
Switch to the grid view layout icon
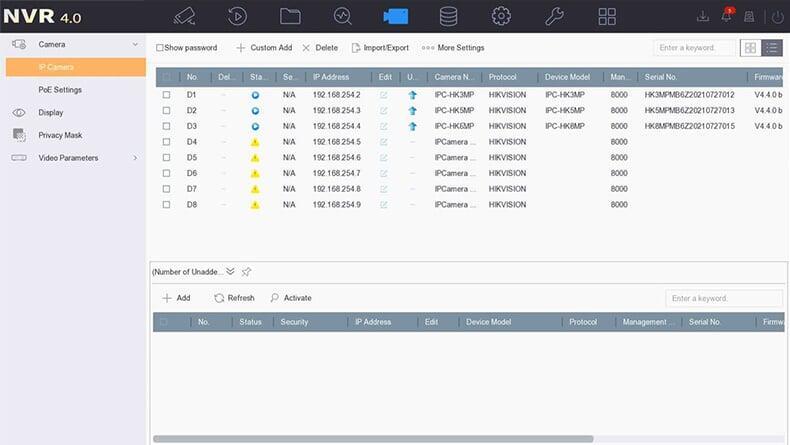coord(750,48)
